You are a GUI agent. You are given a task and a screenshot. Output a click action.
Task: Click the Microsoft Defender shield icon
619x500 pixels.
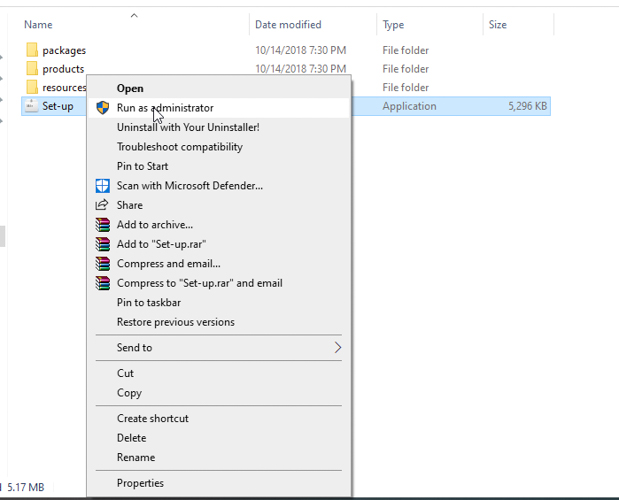[103, 185]
